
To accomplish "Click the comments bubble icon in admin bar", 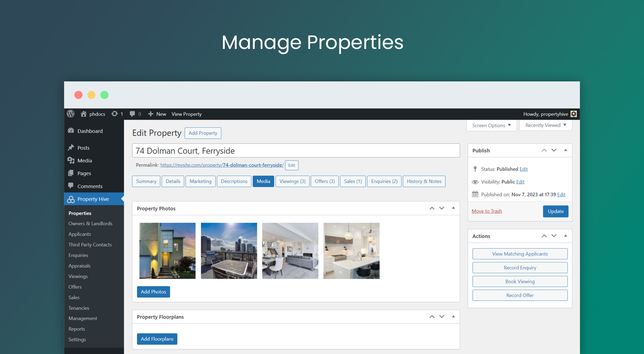I will 132,114.
